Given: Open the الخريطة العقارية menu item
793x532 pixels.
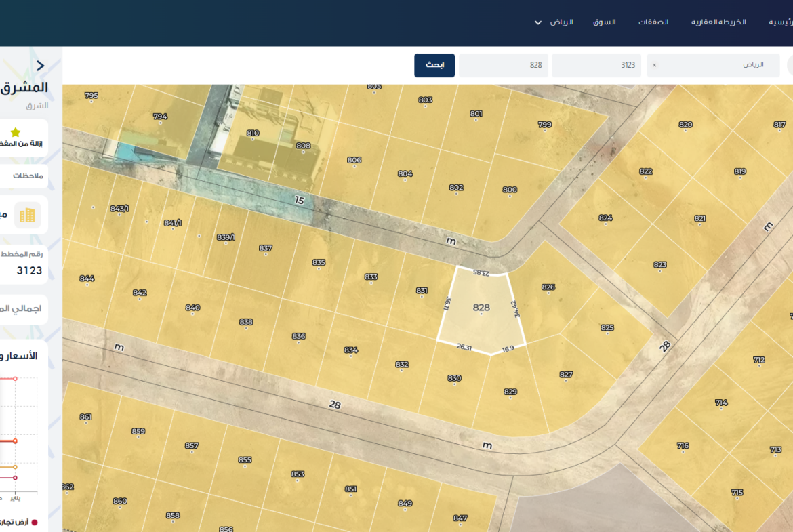Looking at the screenshot, I should click(718, 22).
